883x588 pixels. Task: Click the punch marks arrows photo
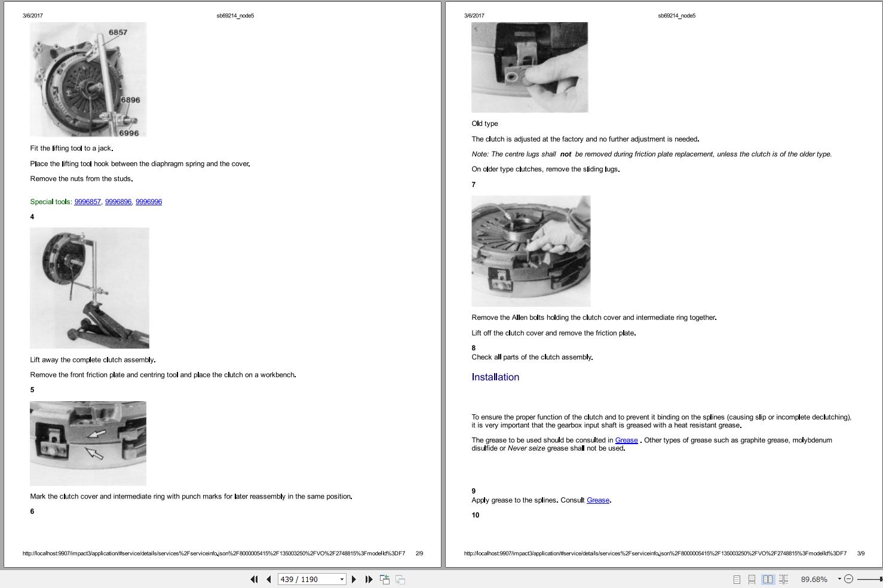(88, 444)
